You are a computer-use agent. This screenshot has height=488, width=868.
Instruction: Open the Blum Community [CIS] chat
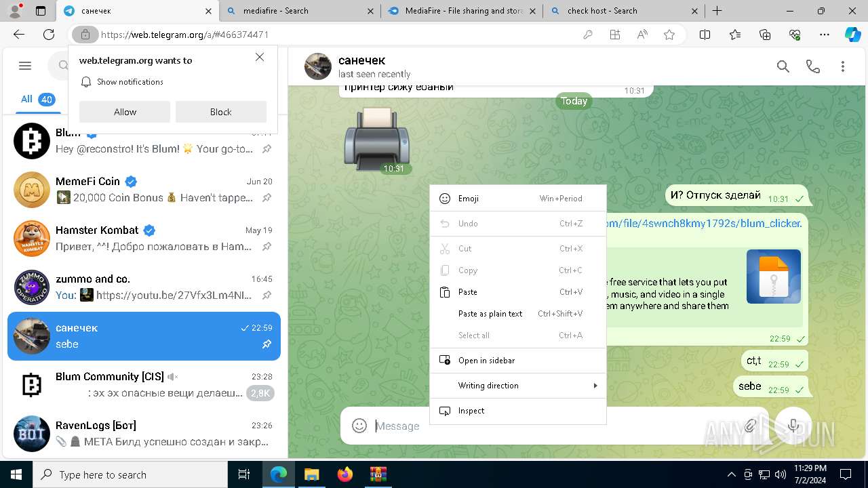(144, 385)
